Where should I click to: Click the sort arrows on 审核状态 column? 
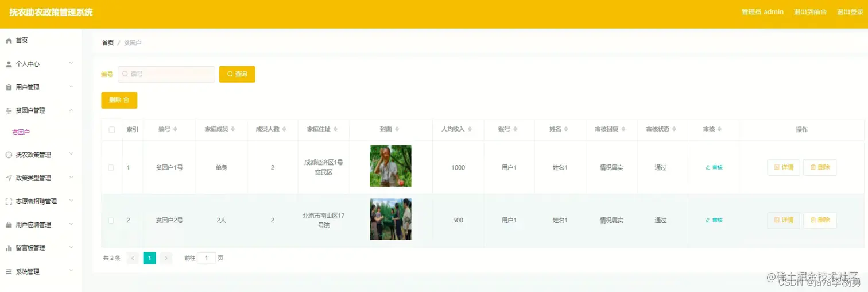[675, 129]
